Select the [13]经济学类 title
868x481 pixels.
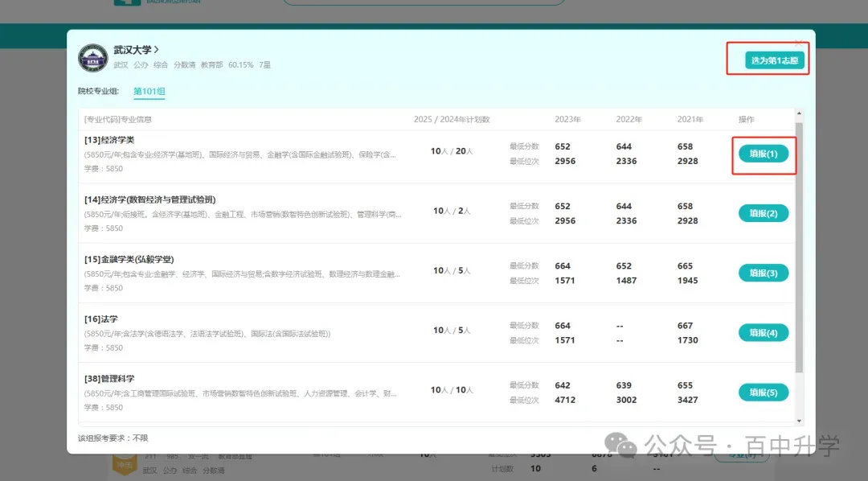[x=109, y=140]
